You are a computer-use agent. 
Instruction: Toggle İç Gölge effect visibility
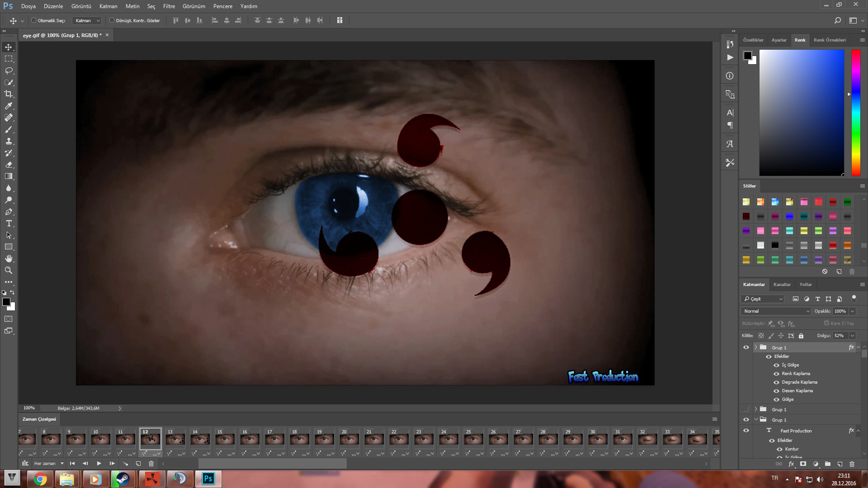point(776,365)
